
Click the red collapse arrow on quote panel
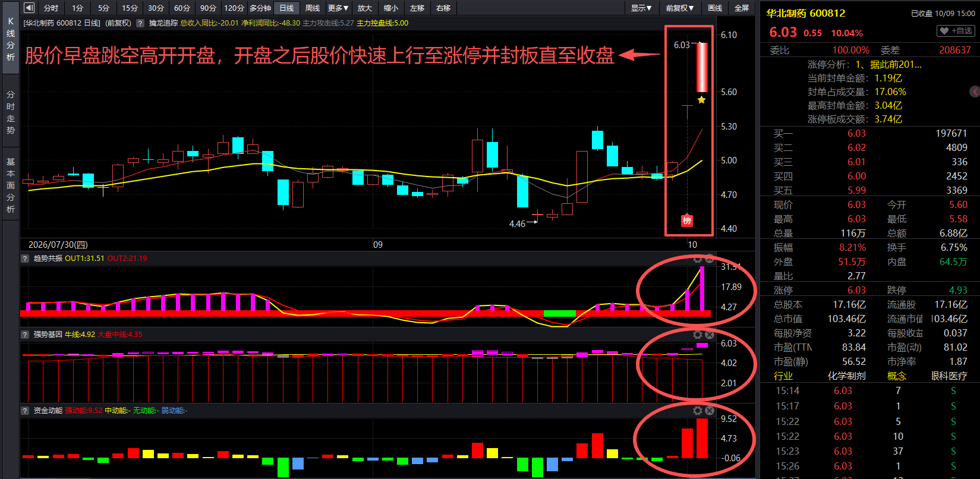(975, 92)
